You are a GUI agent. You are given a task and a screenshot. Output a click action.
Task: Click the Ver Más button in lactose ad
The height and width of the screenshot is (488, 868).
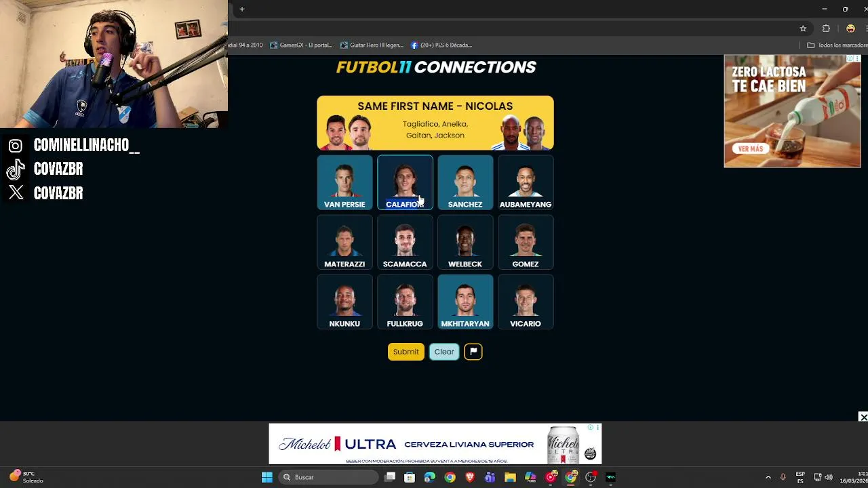coord(751,148)
